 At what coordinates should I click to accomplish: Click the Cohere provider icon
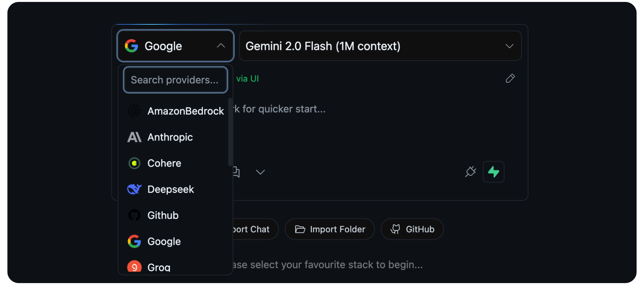(134, 163)
